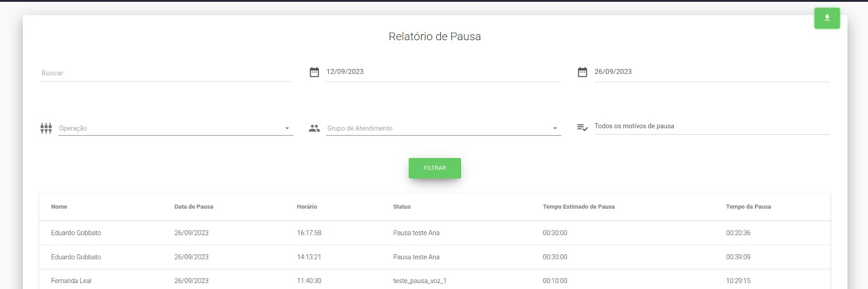
Task: Click the 10:29:15 pause duration cell
Action: 738,281
